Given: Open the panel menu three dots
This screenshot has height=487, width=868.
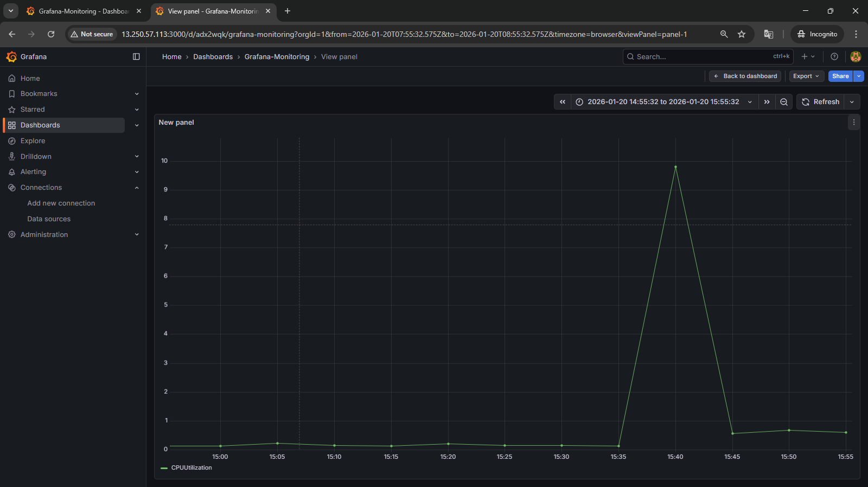Looking at the screenshot, I should pyautogui.click(x=854, y=123).
